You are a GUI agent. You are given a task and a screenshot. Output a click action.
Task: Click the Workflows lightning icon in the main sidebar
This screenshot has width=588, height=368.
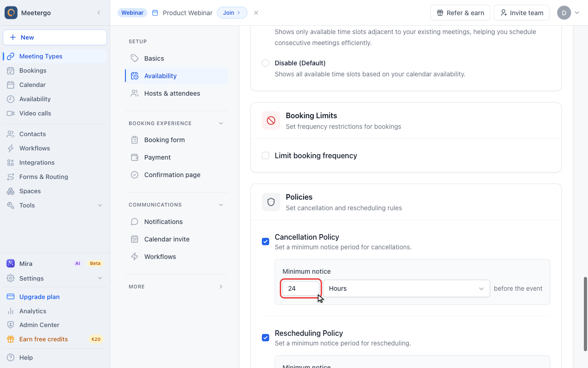[x=11, y=148]
